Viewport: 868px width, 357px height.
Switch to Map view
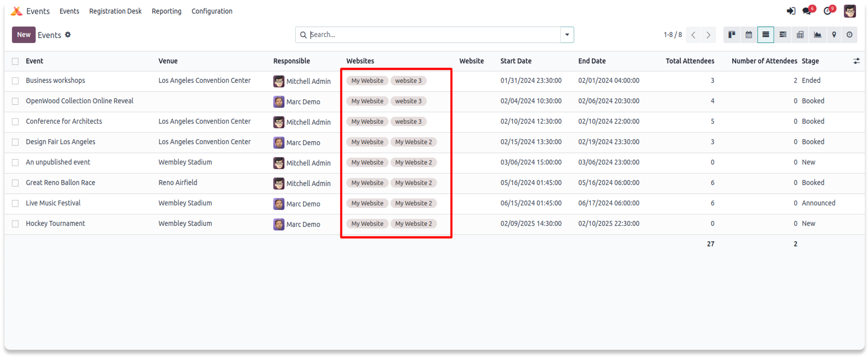tap(834, 35)
